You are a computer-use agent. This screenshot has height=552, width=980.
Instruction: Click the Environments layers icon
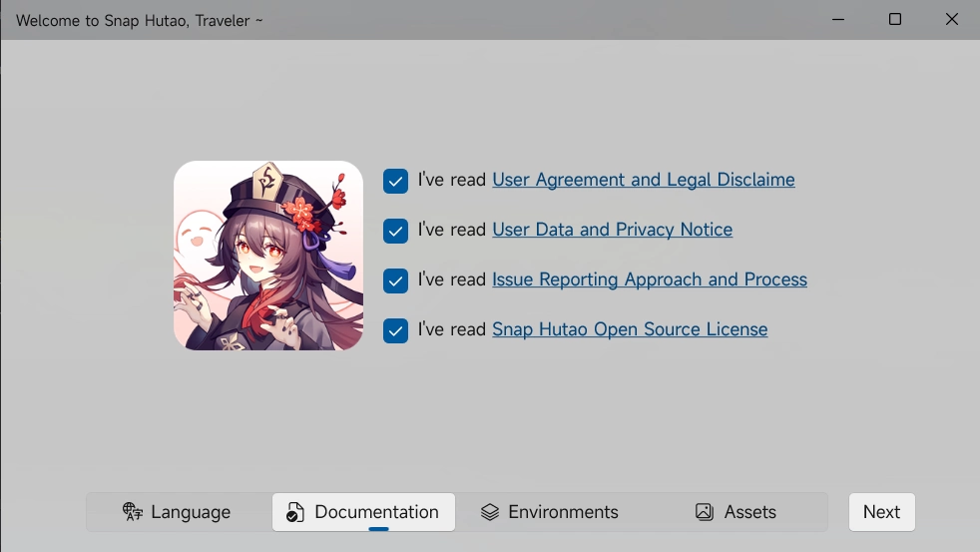click(490, 512)
